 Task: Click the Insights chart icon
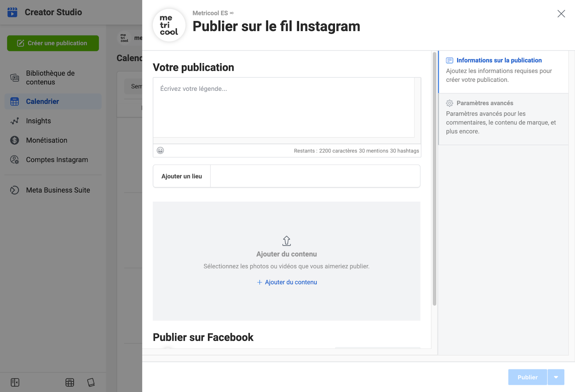pos(14,121)
